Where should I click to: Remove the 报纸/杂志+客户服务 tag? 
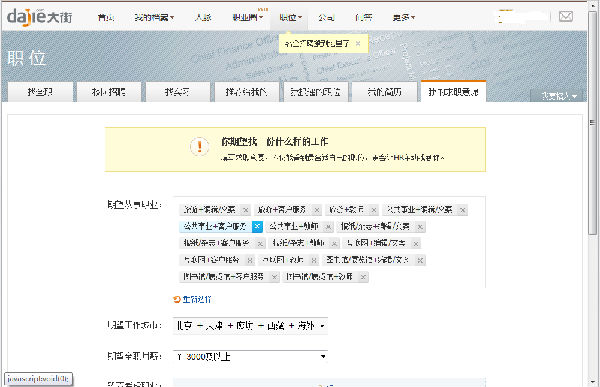click(x=260, y=243)
